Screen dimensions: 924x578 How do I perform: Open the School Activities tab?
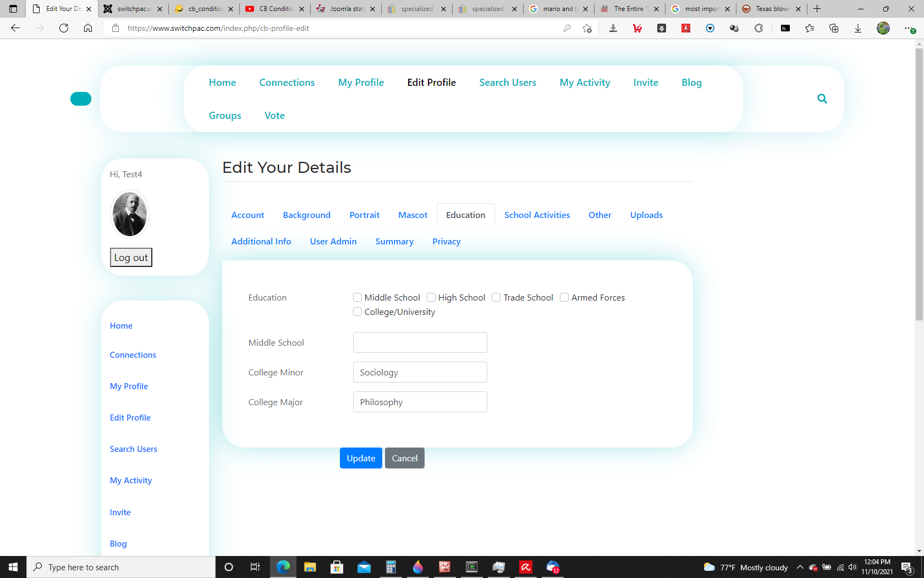click(x=537, y=215)
